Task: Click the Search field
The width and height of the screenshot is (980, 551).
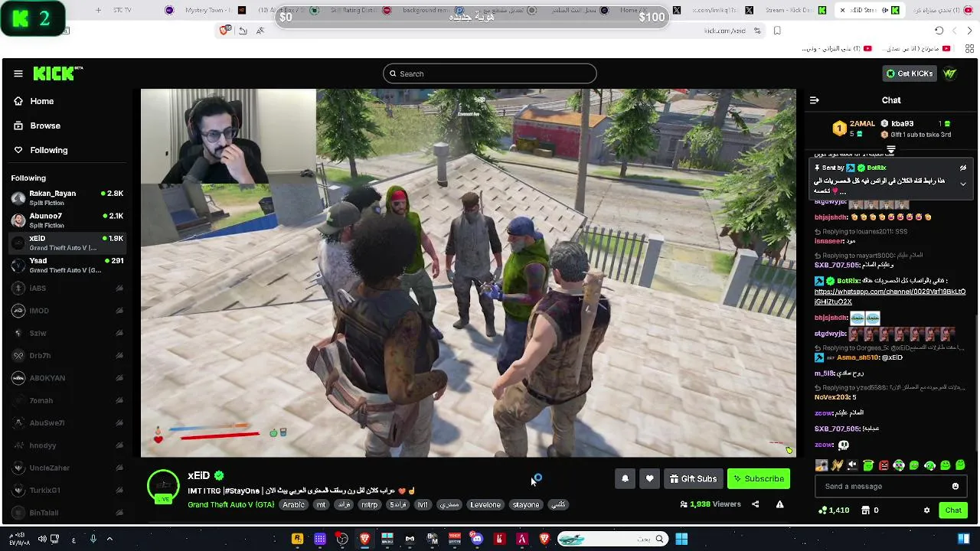Action: pos(490,73)
